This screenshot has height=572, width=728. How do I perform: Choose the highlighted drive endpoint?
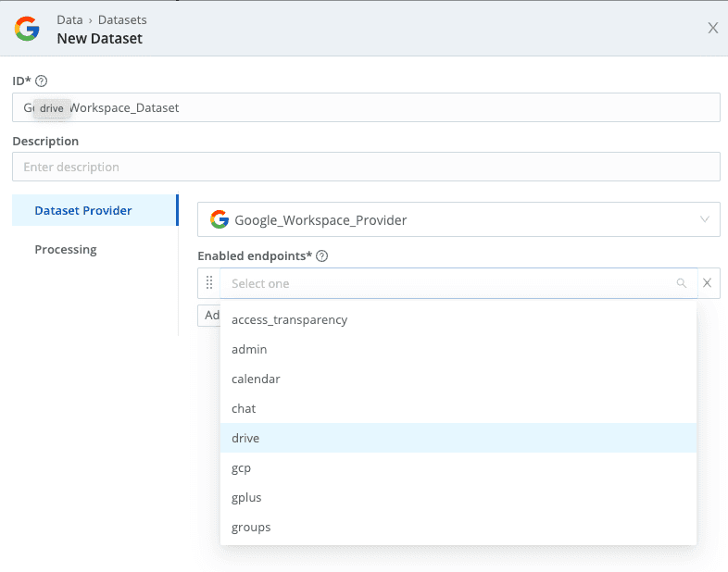pyautogui.click(x=245, y=438)
